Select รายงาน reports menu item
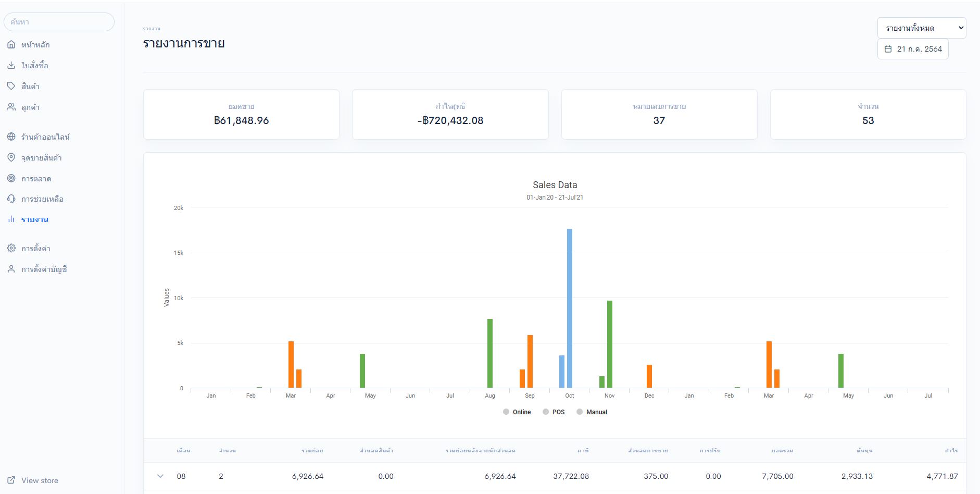Screen dimensions: 980x494 35,220
